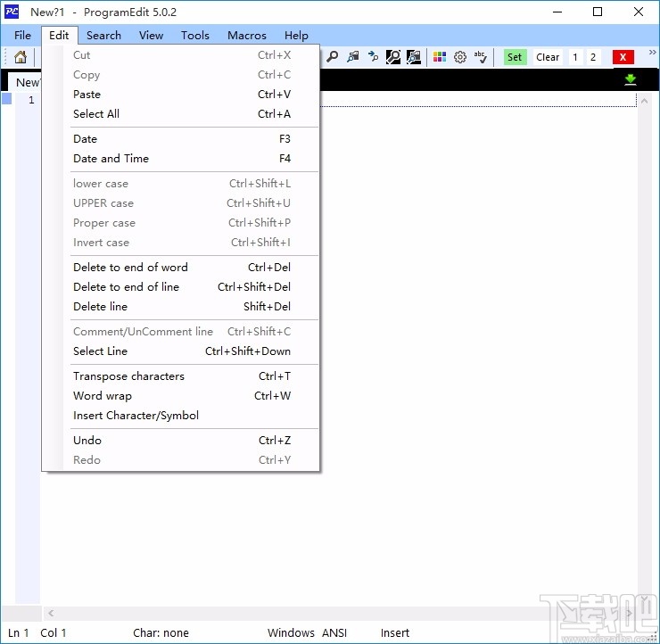660x644 pixels.
Task: Click the Find magnifier icon
Action: click(x=332, y=57)
